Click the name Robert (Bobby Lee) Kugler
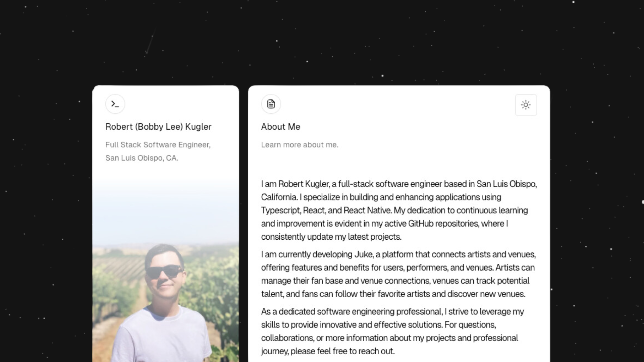Image resolution: width=644 pixels, height=362 pixels. point(158,127)
